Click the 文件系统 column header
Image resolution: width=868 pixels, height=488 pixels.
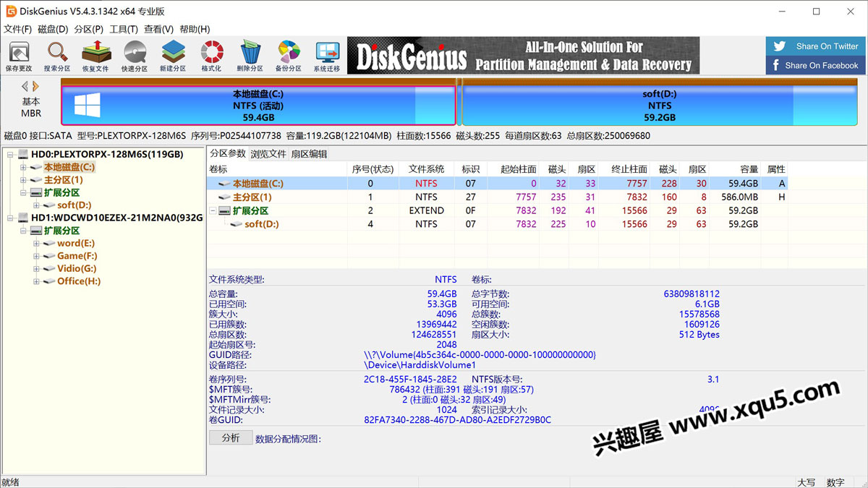click(x=426, y=169)
